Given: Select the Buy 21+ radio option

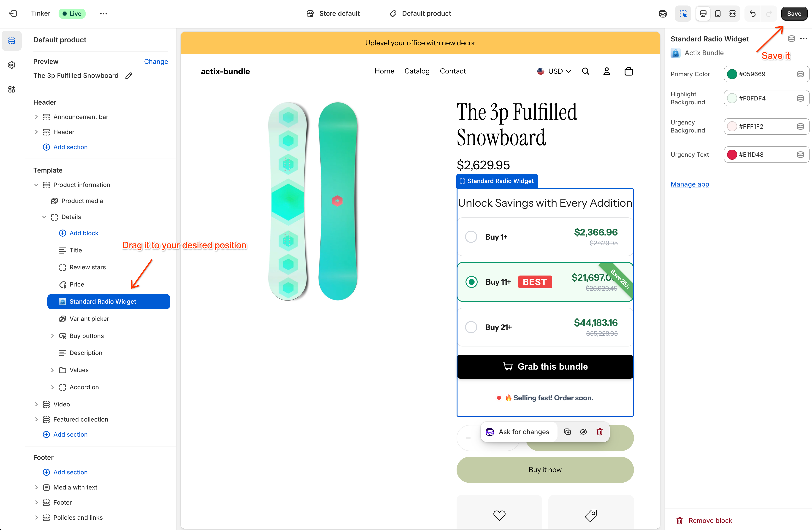Looking at the screenshot, I should (x=471, y=327).
